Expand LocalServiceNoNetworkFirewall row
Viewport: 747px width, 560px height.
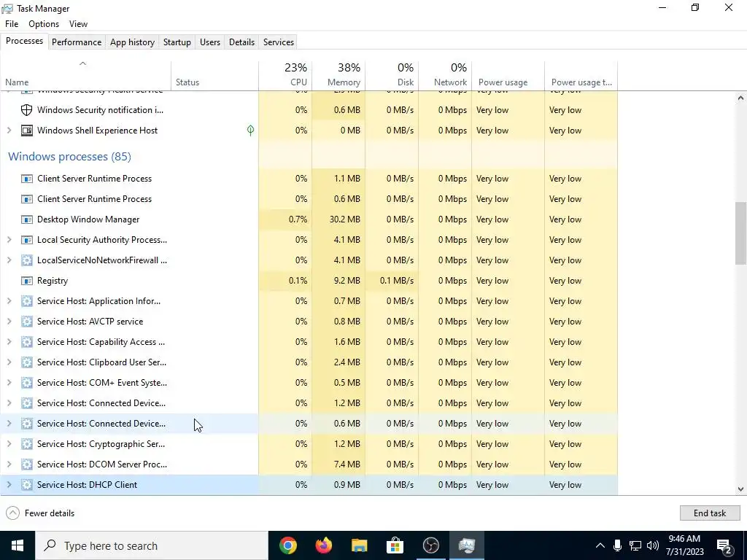tap(9, 260)
